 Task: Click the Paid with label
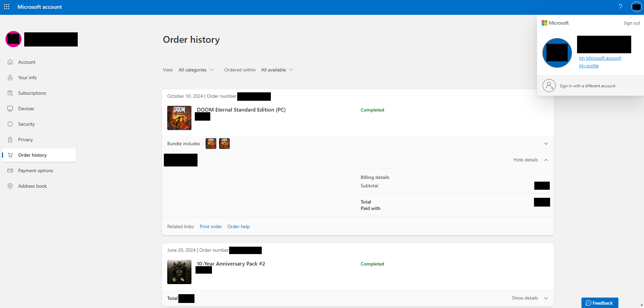[x=370, y=208]
